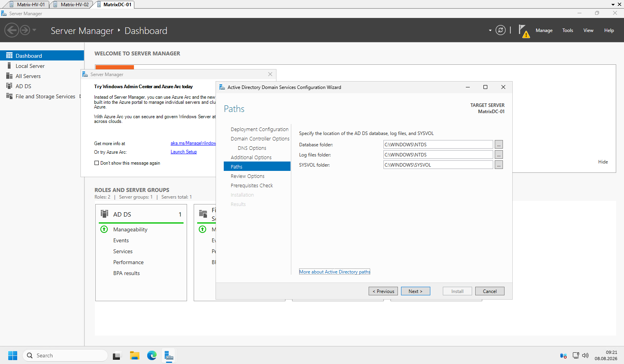The height and width of the screenshot is (364, 624).
Task: Maximize the AD DS Configuration Wizard window
Action: [x=485, y=87]
